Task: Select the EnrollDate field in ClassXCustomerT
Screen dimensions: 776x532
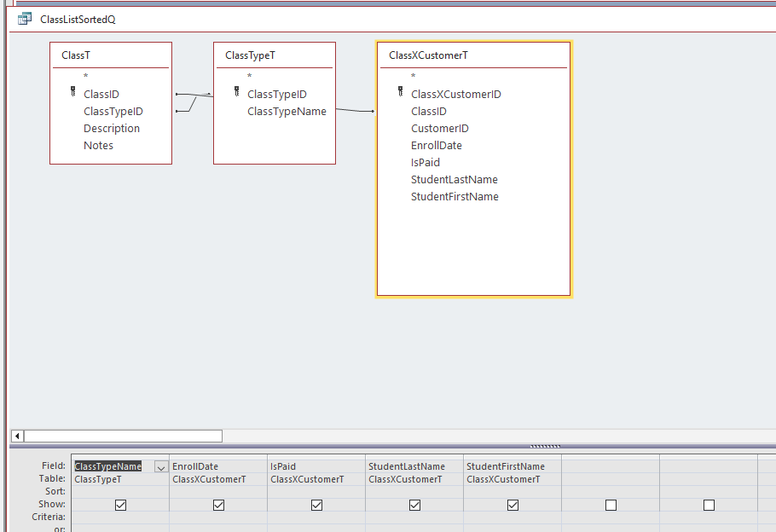Action: (436, 145)
